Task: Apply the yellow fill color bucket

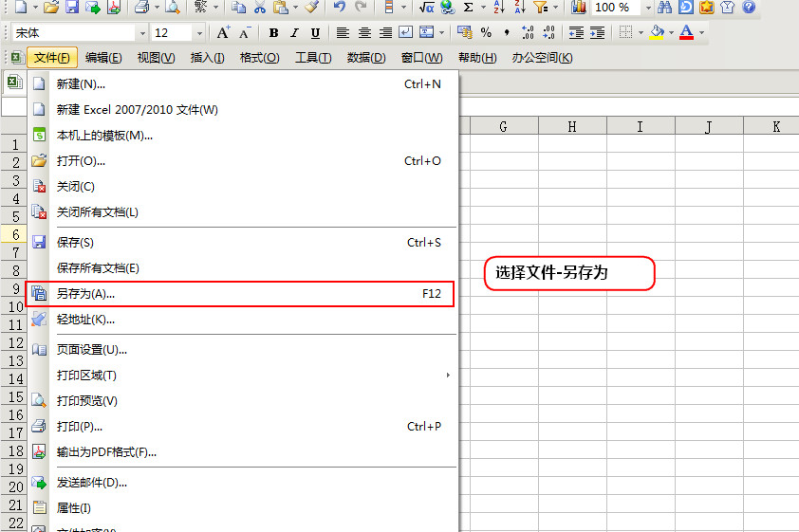Action: coord(657,33)
